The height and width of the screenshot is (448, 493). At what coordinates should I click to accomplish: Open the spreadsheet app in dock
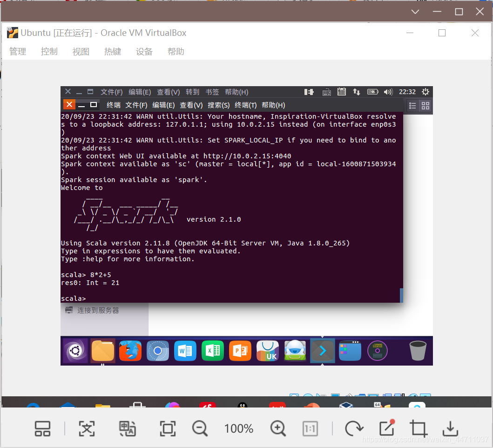213,351
